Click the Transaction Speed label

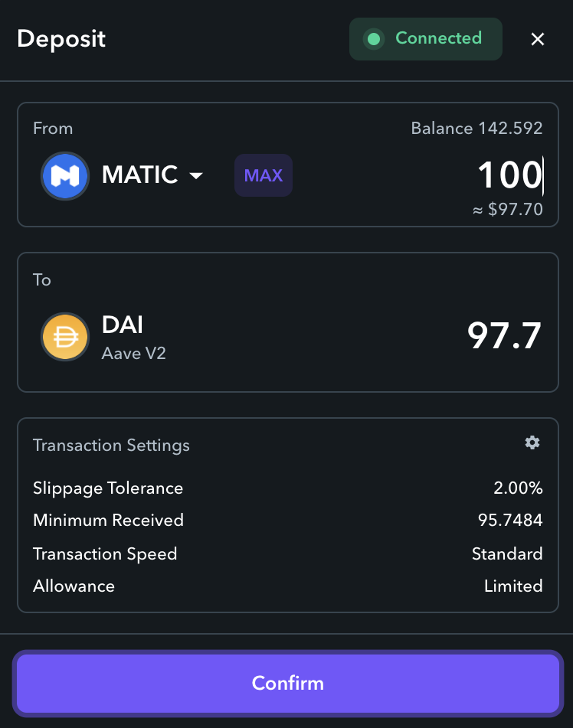[x=105, y=554]
